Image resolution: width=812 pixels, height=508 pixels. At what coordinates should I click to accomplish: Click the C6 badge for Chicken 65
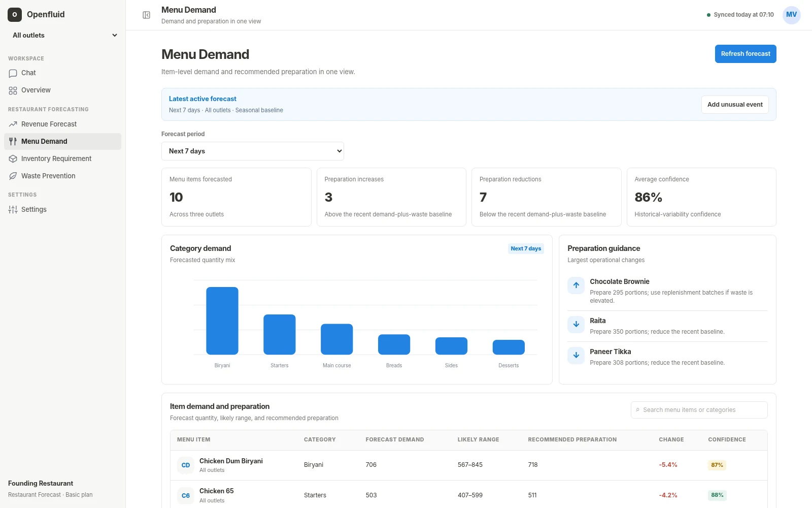186,496
